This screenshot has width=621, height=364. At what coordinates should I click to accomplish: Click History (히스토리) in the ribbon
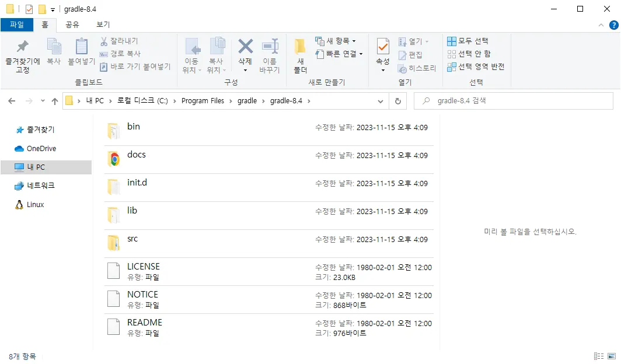point(417,68)
